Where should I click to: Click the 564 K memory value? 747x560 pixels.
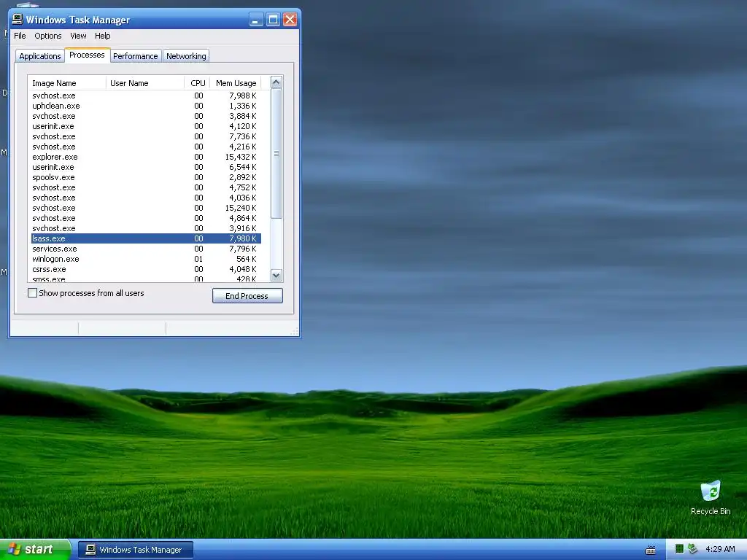coord(247,259)
